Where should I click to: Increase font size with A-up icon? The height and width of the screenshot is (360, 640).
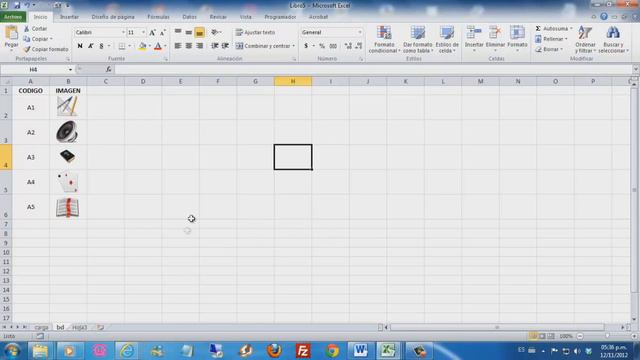(x=152, y=32)
